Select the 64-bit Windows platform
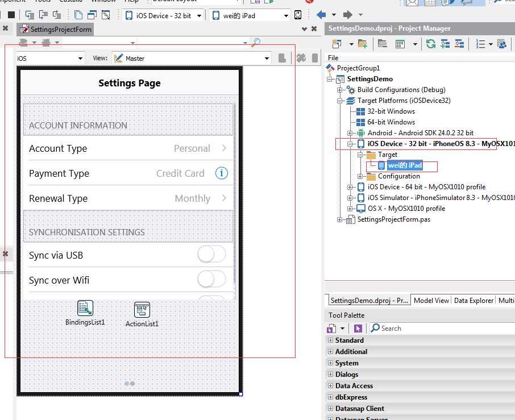515x420 pixels. coord(391,122)
